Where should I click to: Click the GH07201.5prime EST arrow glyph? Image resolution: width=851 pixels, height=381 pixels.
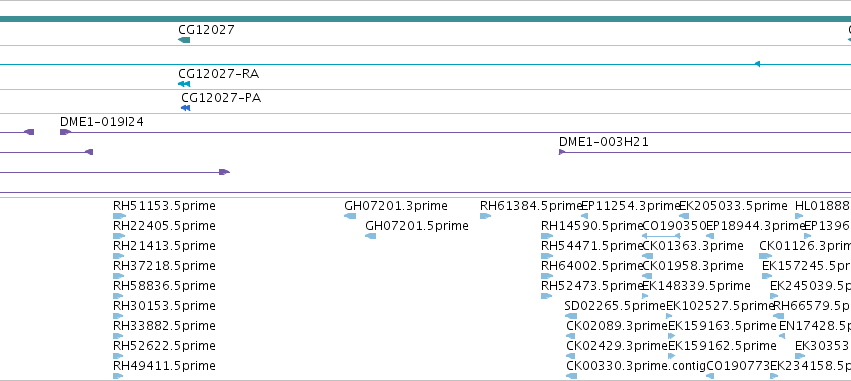click(371, 236)
